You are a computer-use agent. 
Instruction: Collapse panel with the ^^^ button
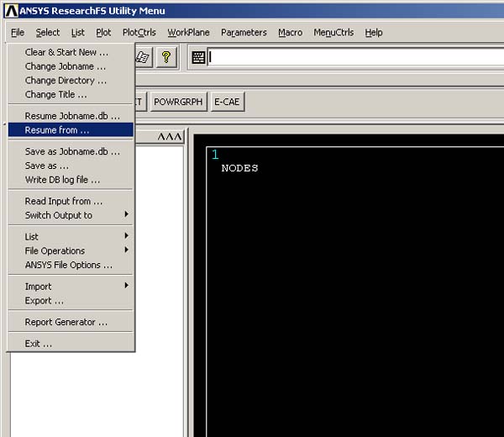tap(170, 137)
